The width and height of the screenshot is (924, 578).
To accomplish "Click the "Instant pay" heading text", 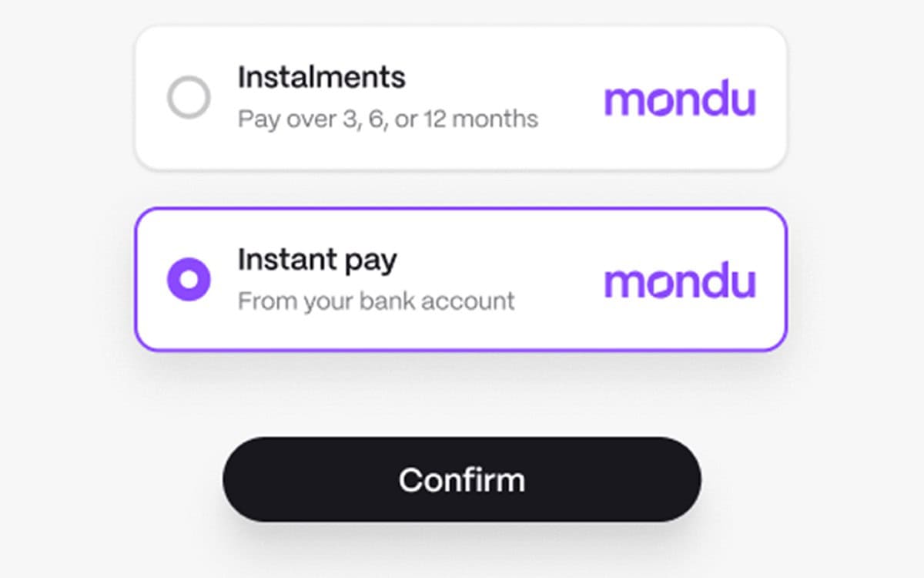I will (x=316, y=260).
